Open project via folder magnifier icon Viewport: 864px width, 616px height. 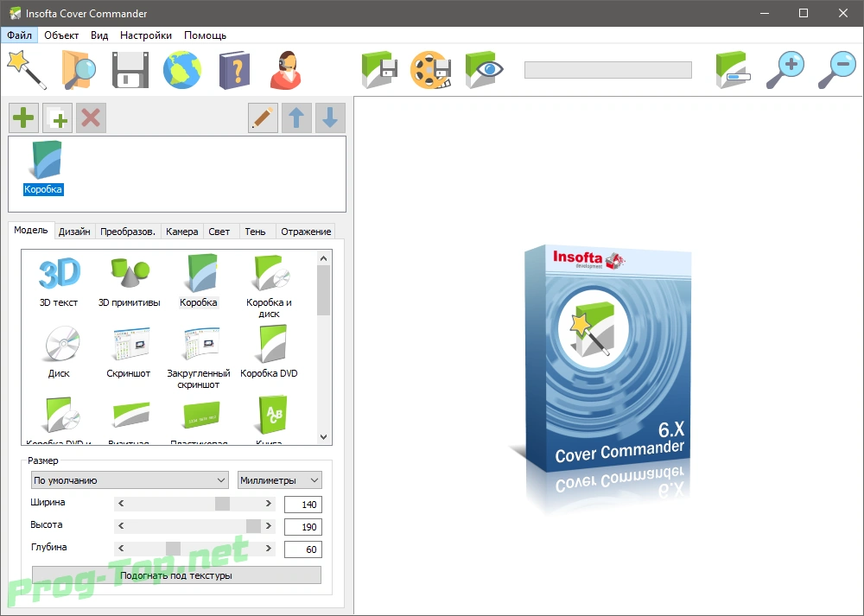point(79,69)
